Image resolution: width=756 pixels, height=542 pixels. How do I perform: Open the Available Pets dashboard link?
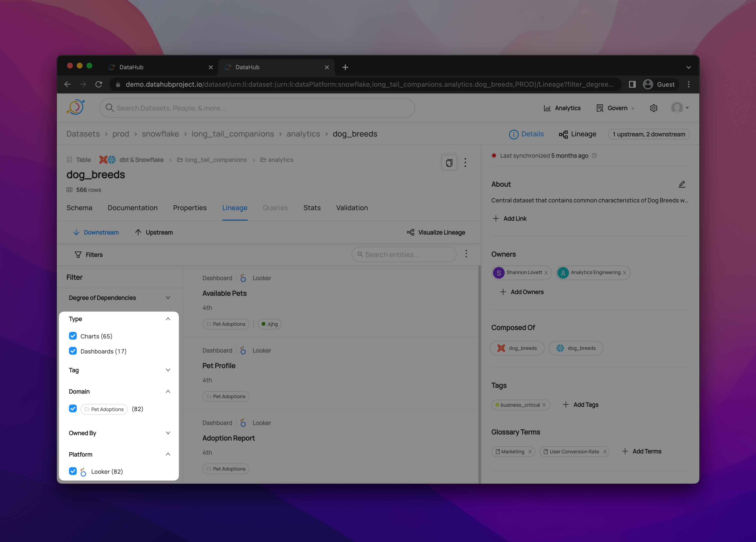point(224,293)
